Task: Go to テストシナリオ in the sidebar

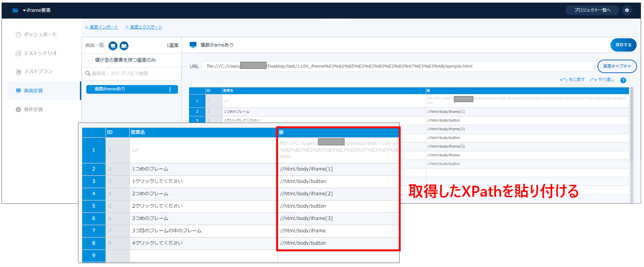Action: click(x=40, y=53)
